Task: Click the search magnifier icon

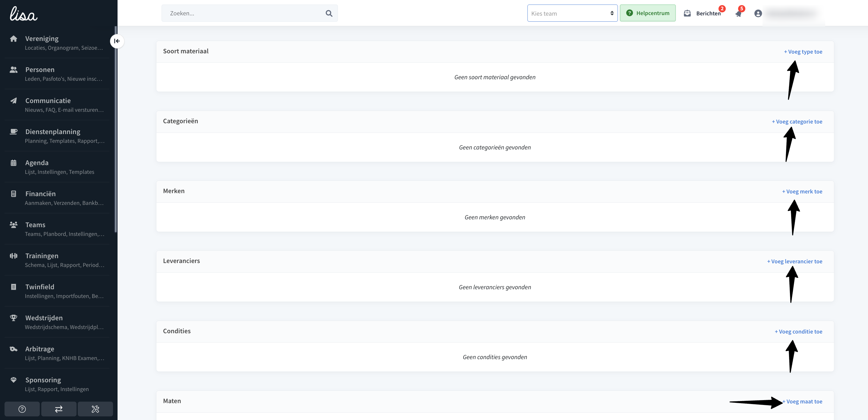Action: [x=329, y=14]
